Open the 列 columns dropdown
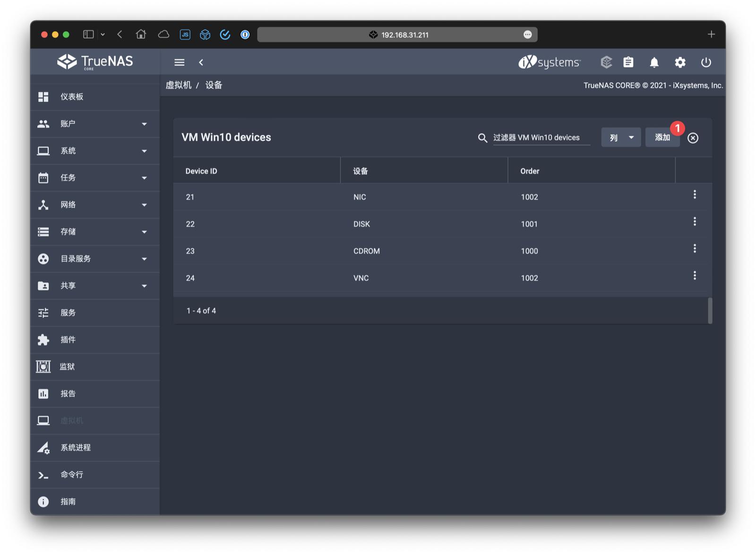This screenshot has height=555, width=756. [x=620, y=137]
